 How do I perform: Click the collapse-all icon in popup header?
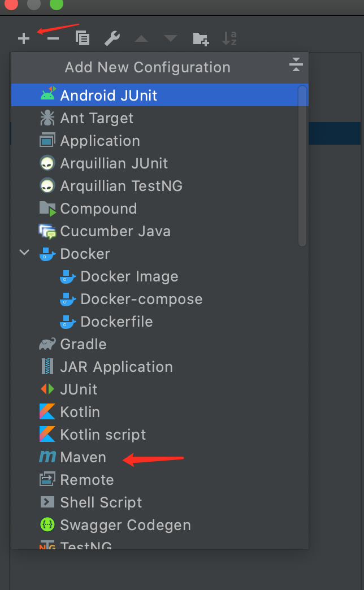(296, 64)
